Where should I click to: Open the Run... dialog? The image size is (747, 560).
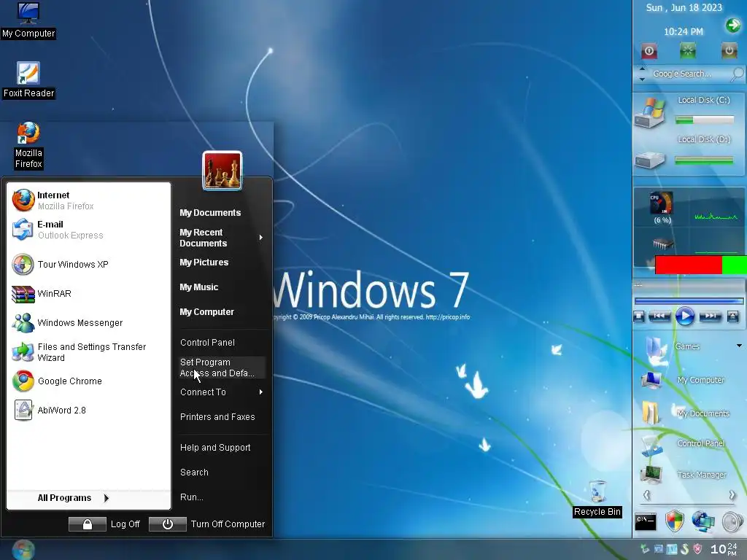(x=192, y=497)
